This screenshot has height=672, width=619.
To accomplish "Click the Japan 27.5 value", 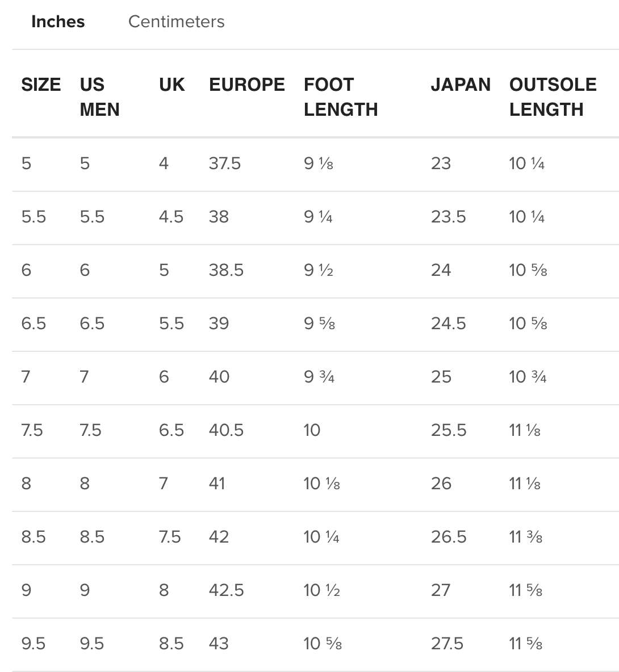I will pos(447,644).
